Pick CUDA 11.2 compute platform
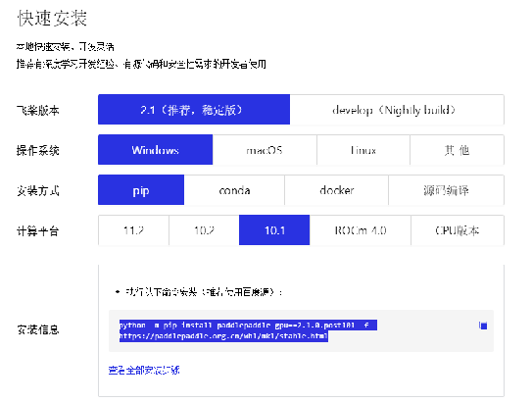Viewport: 532px width, 402px height. 133,230
